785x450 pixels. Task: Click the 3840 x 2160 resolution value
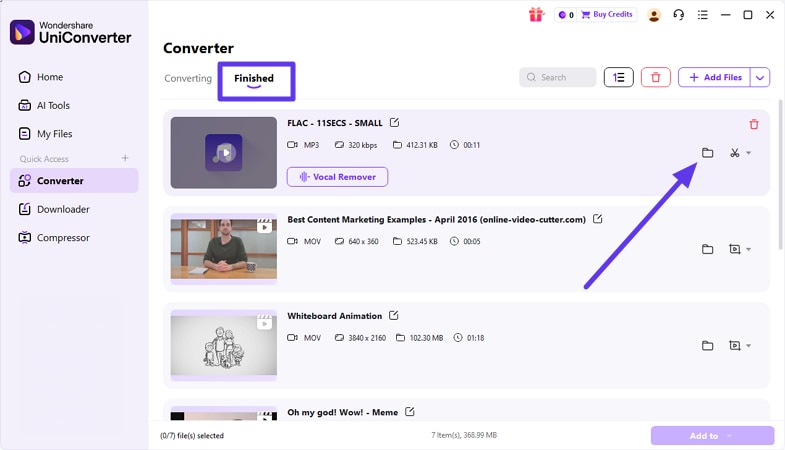tap(367, 338)
